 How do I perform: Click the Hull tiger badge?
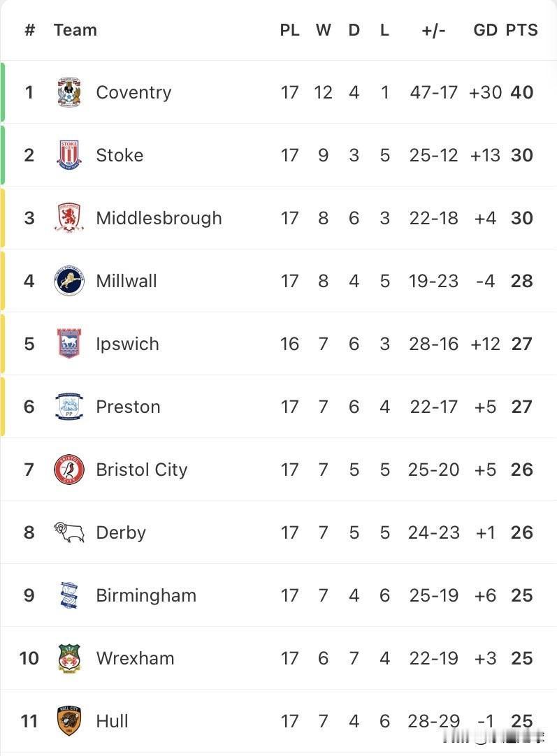click(69, 721)
